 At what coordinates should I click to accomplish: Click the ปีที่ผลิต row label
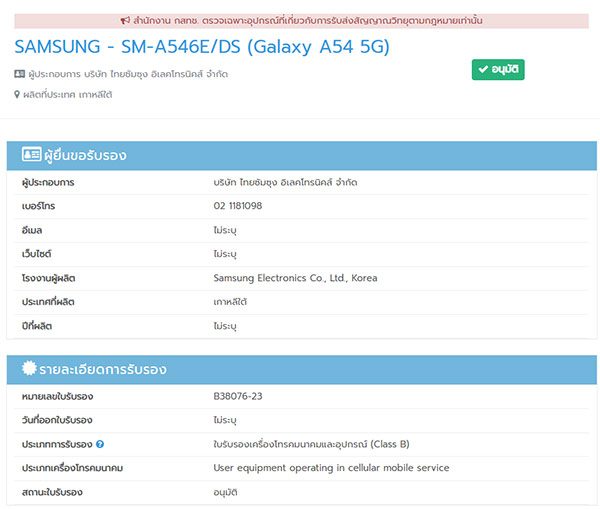37,326
